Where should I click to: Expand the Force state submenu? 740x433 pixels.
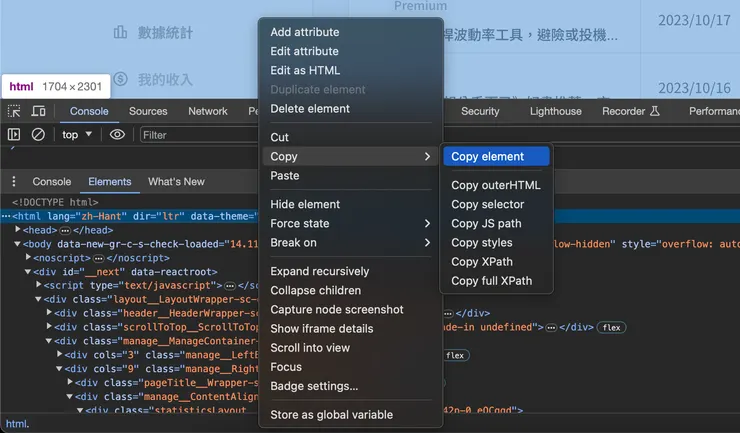click(350, 223)
